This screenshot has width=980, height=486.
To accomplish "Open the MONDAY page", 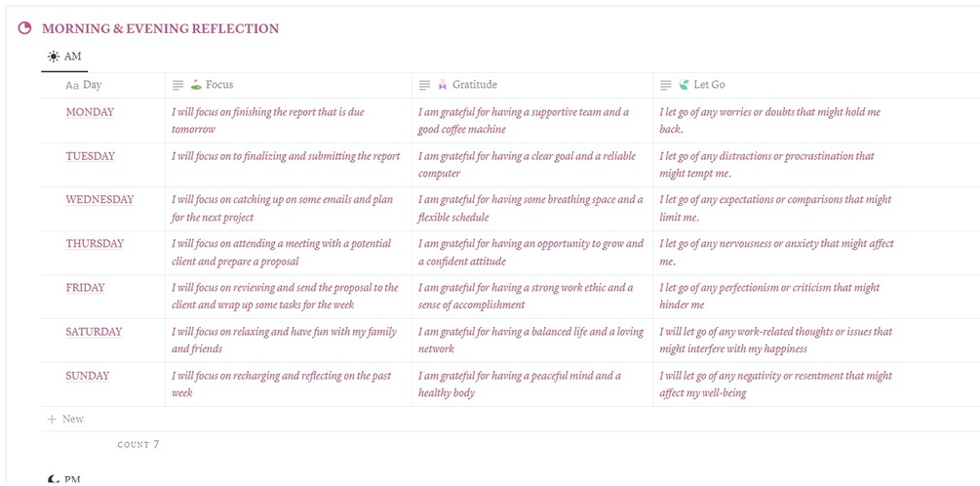I will pos(90,112).
